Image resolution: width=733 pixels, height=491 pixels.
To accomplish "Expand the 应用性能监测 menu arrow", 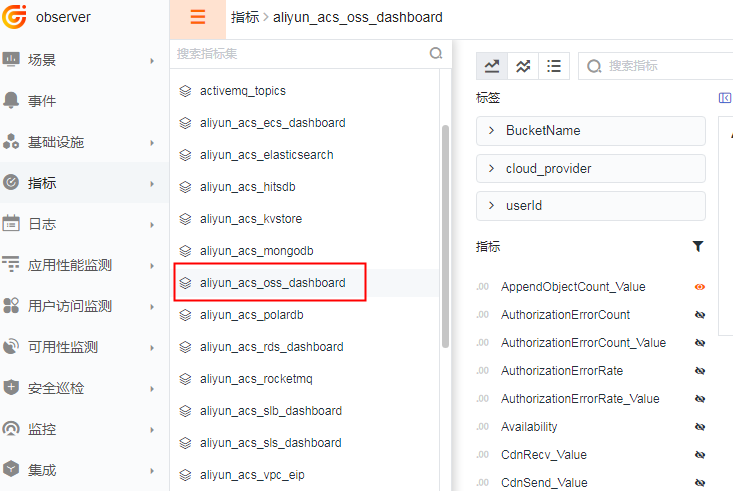I will point(152,266).
